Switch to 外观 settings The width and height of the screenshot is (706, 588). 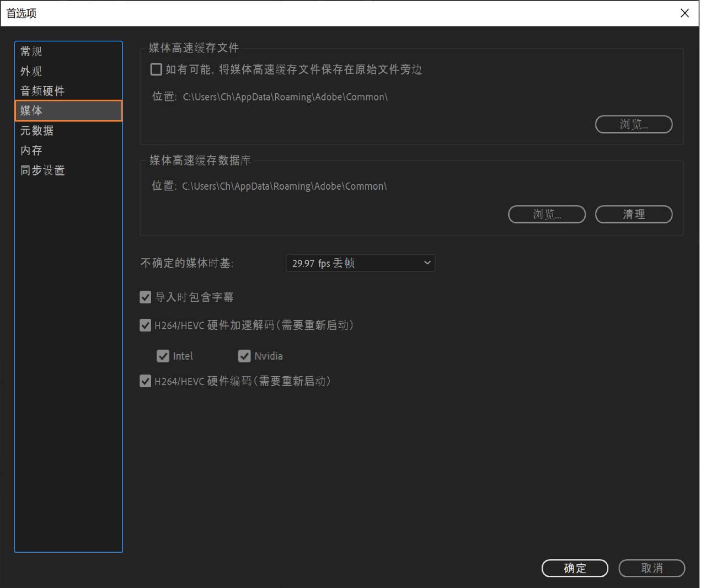point(31,71)
